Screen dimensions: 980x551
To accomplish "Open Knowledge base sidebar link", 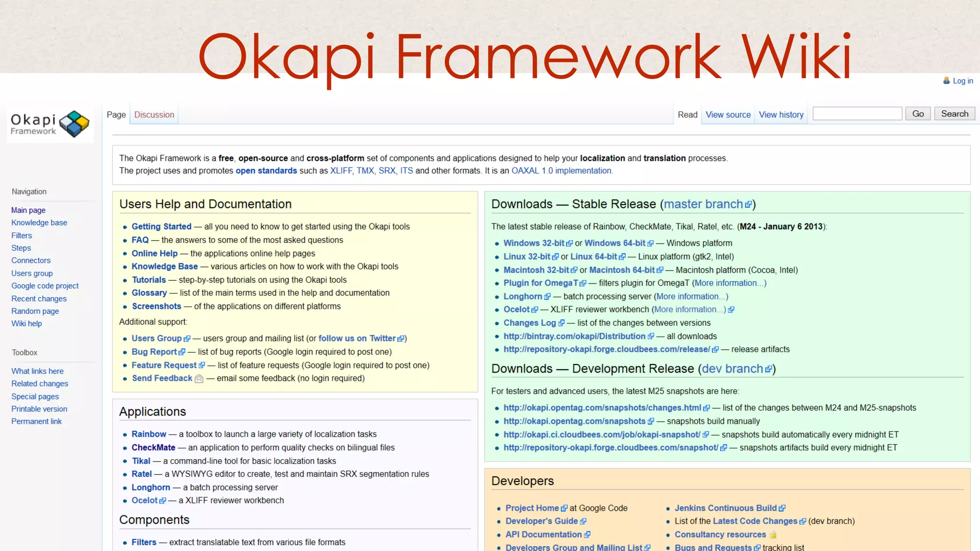I will pos(39,222).
